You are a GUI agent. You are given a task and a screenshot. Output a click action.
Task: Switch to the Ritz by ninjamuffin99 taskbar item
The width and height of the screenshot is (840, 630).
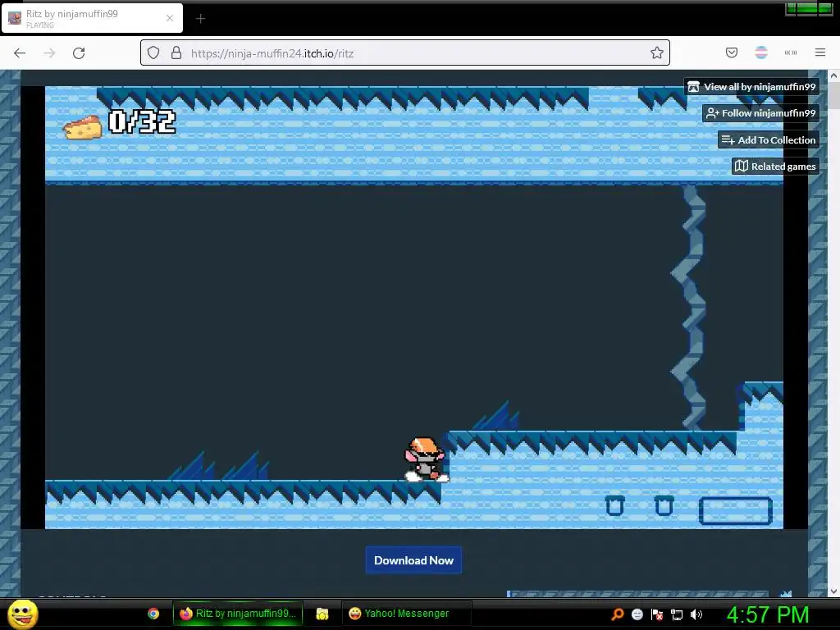coord(238,614)
